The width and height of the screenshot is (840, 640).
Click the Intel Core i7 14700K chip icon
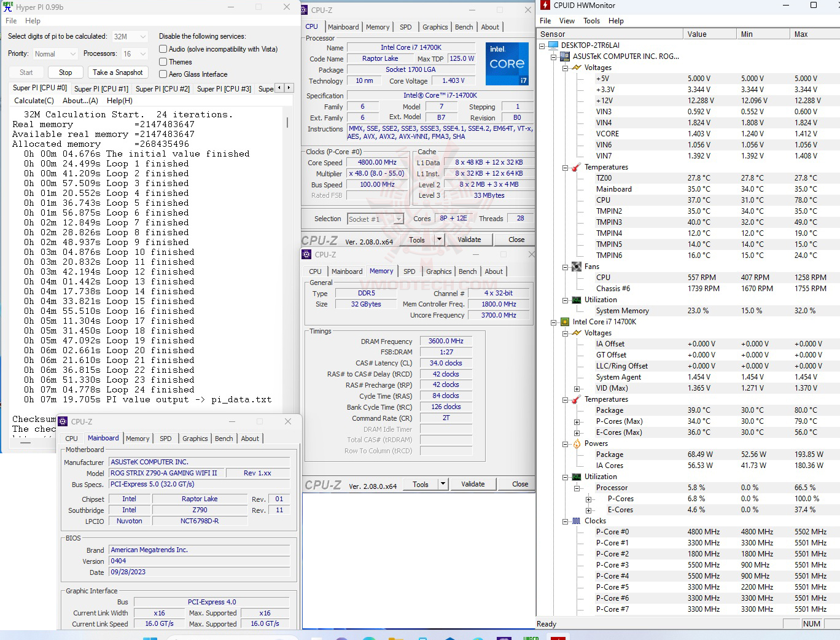tap(565, 322)
